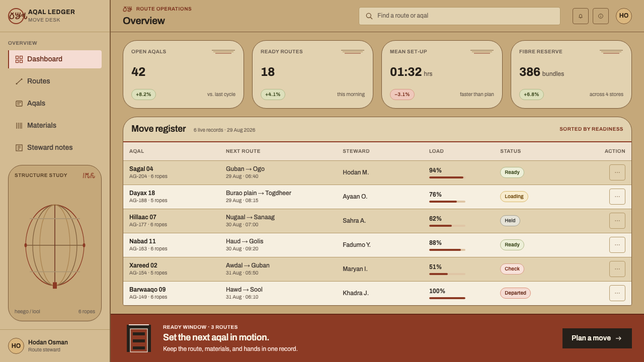Go to the Routes section
The height and width of the screenshot is (362, 644).
(x=55, y=81)
